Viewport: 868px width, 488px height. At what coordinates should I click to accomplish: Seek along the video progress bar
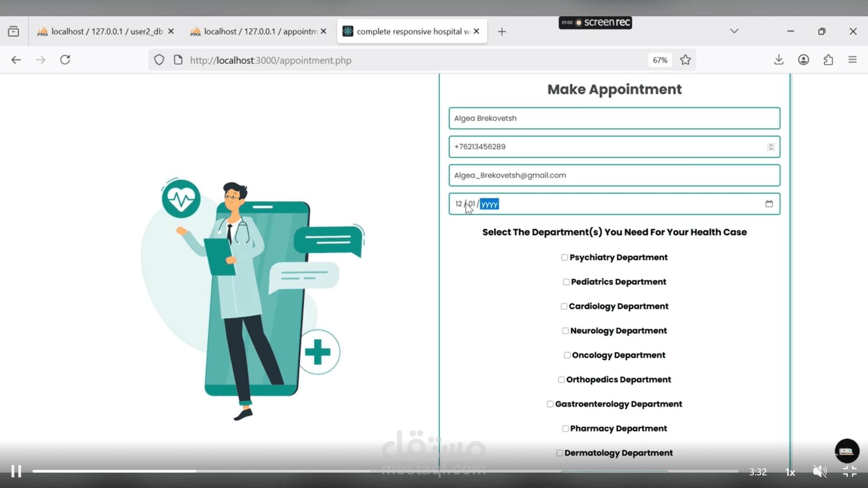tap(385, 471)
